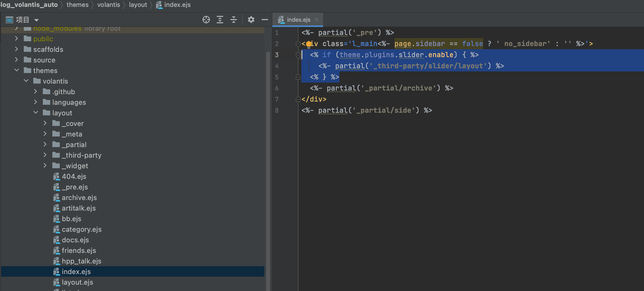644x291 pixels.
Task: Collapse the layout folder
Action: [35, 112]
